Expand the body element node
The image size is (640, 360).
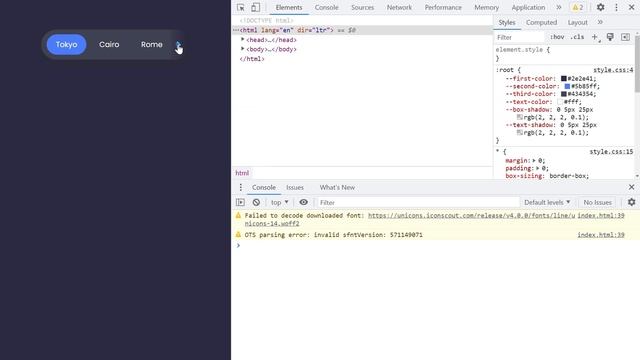point(242,49)
